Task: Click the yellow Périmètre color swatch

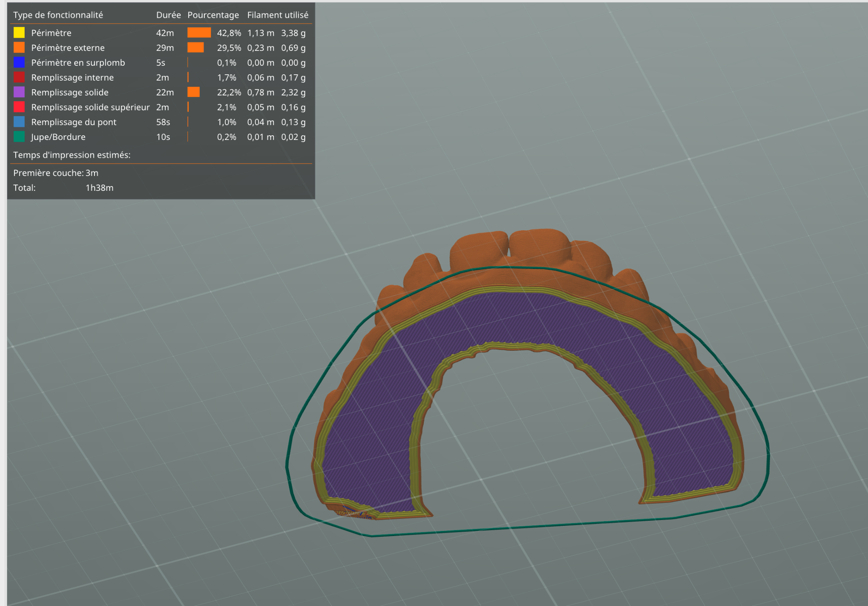Action: pos(19,33)
